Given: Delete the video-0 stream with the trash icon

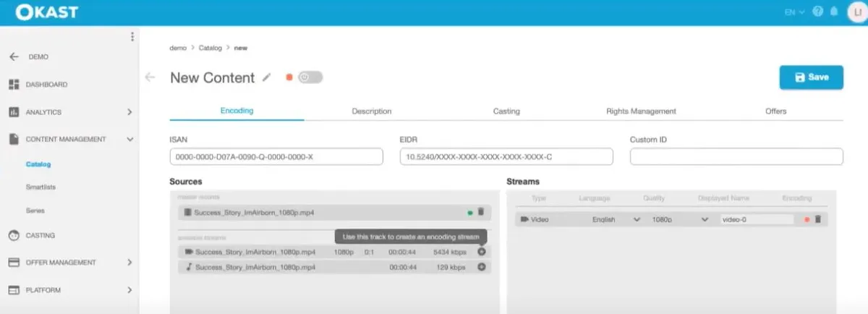Looking at the screenshot, I should (818, 219).
